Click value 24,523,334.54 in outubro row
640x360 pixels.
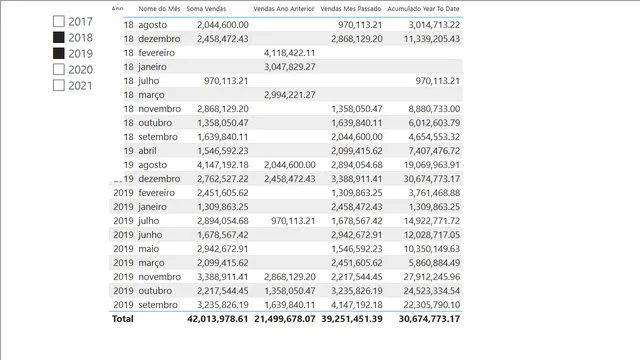[432, 291]
